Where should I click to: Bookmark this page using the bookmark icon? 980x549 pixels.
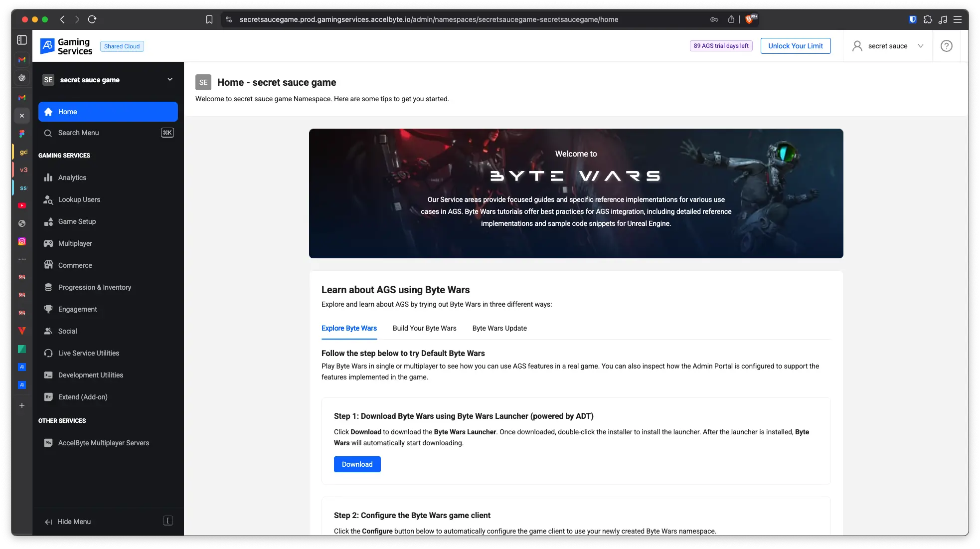point(209,19)
